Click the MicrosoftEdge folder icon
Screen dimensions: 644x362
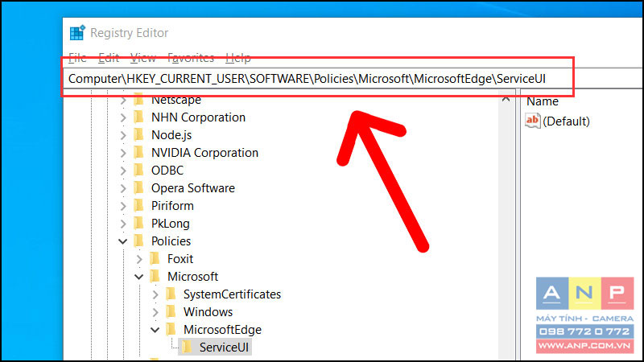coord(171,329)
